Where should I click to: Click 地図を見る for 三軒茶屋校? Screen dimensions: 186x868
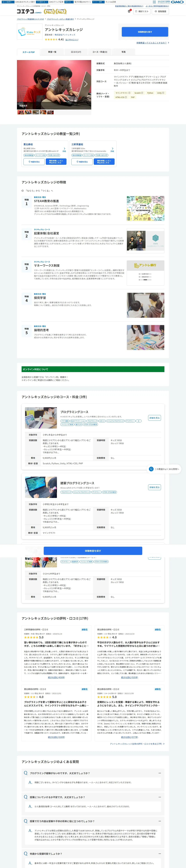coord(82,162)
